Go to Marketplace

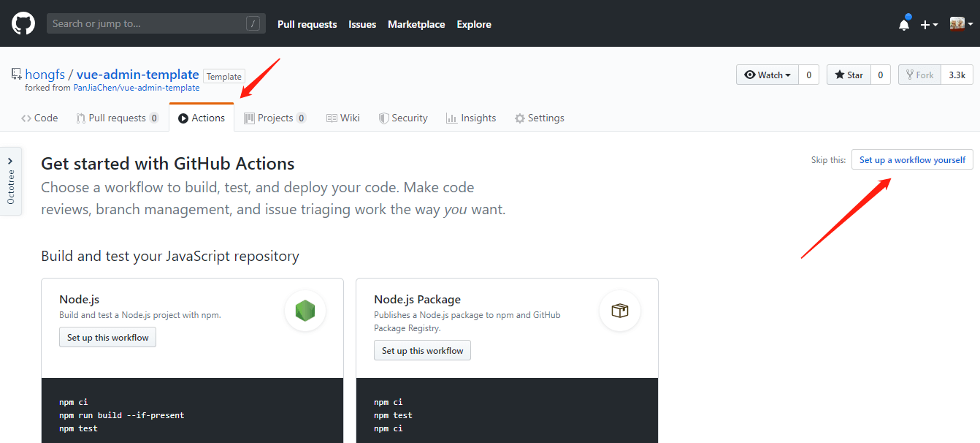coord(416,24)
